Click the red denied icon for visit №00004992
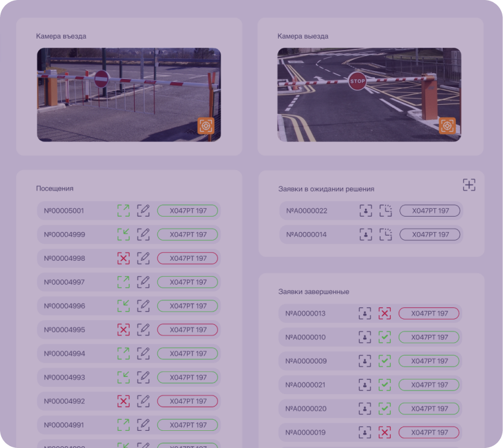This screenshot has height=448, width=503. (124, 401)
